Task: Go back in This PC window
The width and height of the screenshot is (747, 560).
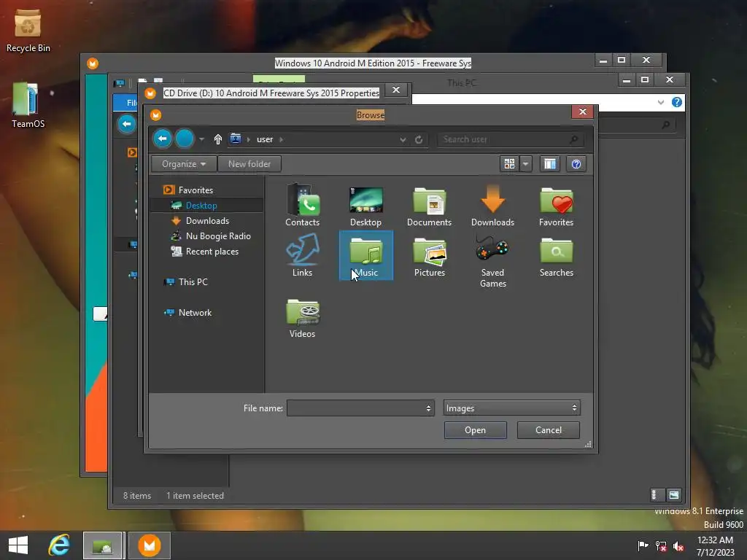Action: coord(127,124)
